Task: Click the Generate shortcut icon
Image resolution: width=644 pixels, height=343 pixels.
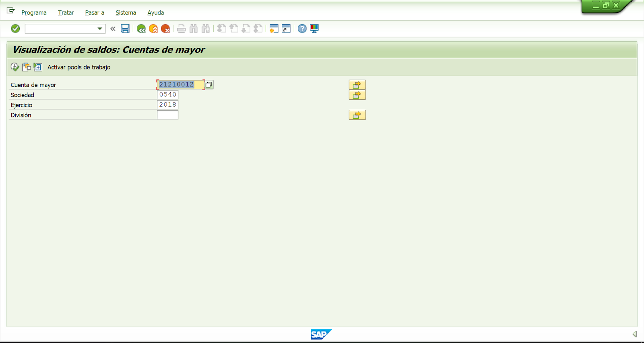Action: point(286,29)
